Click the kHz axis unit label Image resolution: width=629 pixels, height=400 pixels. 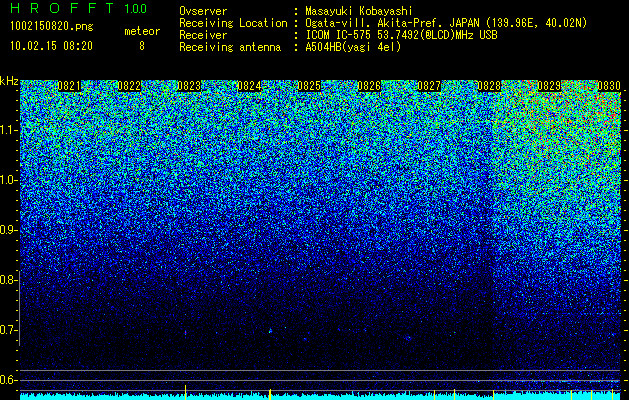point(9,81)
